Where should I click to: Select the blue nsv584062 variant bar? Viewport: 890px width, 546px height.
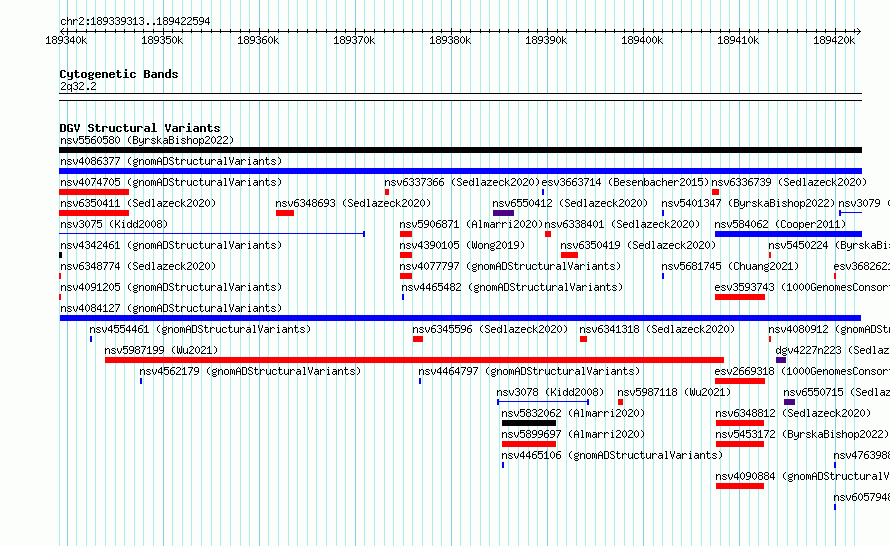(x=788, y=234)
